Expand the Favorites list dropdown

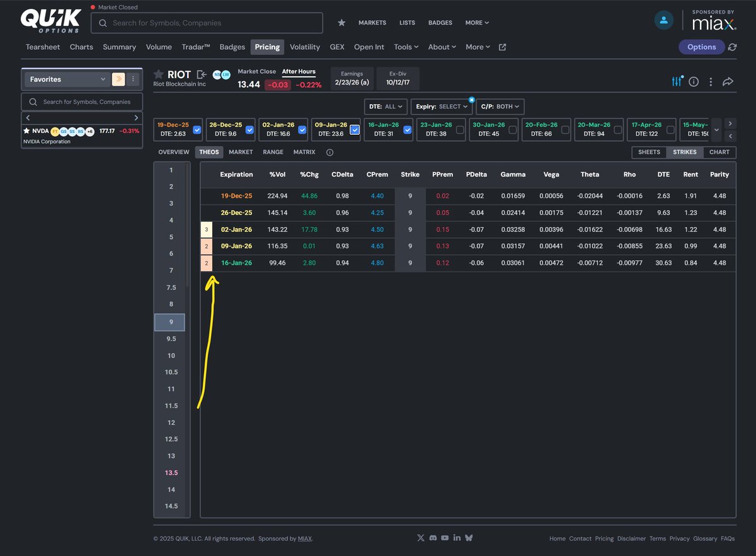[67, 79]
